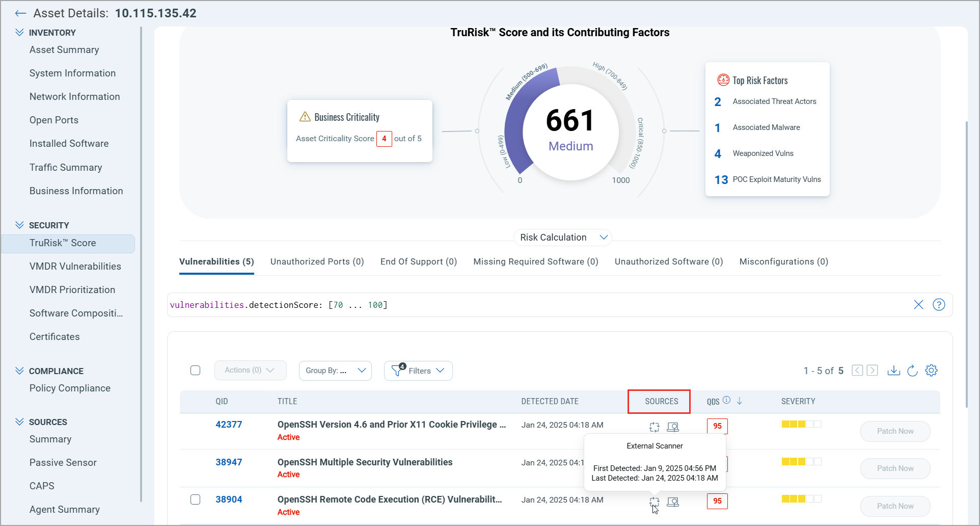
Task: Click the Top Risk Factors icon
Action: [x=723, y=80]
